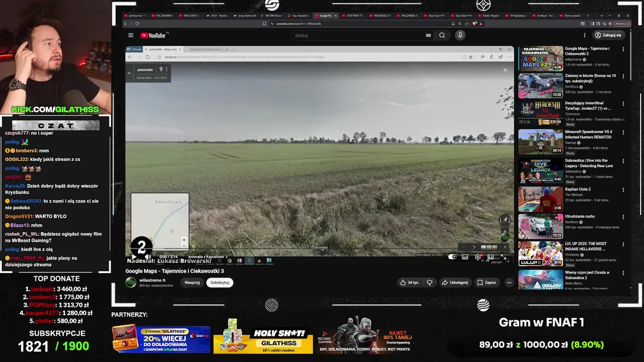Viewport: 644px width, 362px height.
Task: Open Google Maps Tajemnice i Ciekawostki 2 thumbnail
Action: 540,58
